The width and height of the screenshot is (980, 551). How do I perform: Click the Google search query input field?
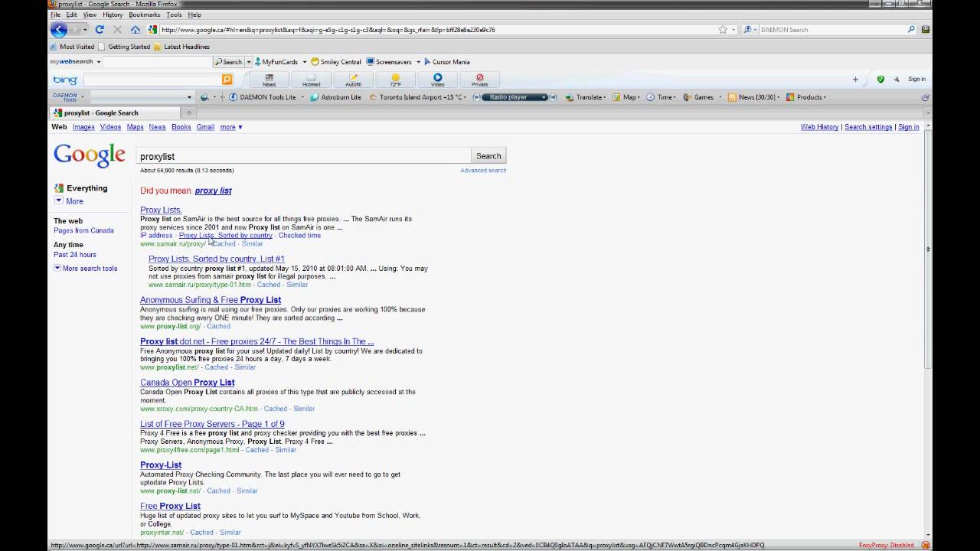[x=303, y=156]
